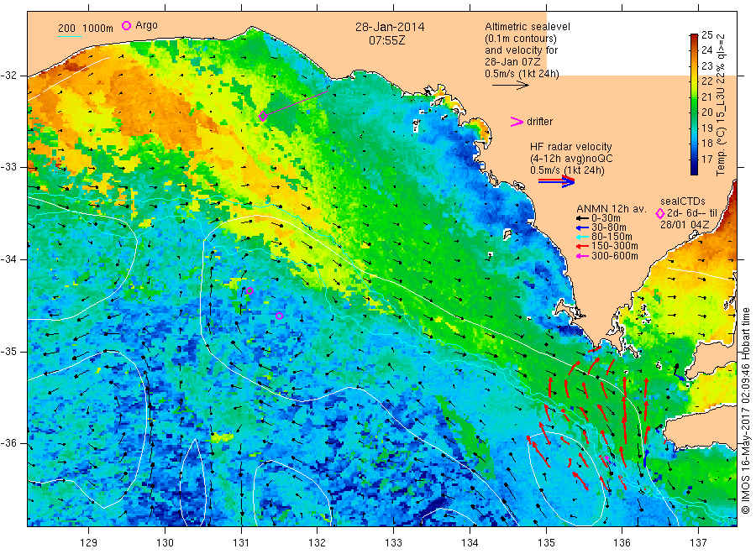Click the longitude label 129

(x=89, y=543)
